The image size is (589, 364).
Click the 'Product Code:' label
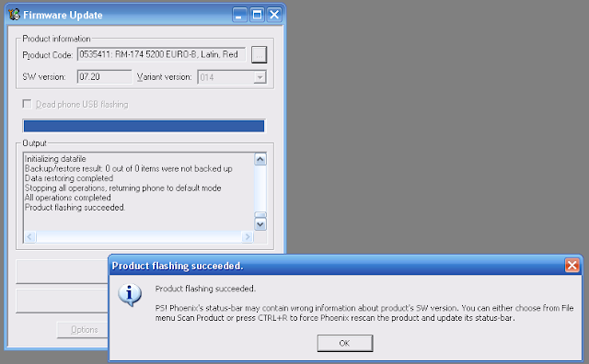(48, 55)
